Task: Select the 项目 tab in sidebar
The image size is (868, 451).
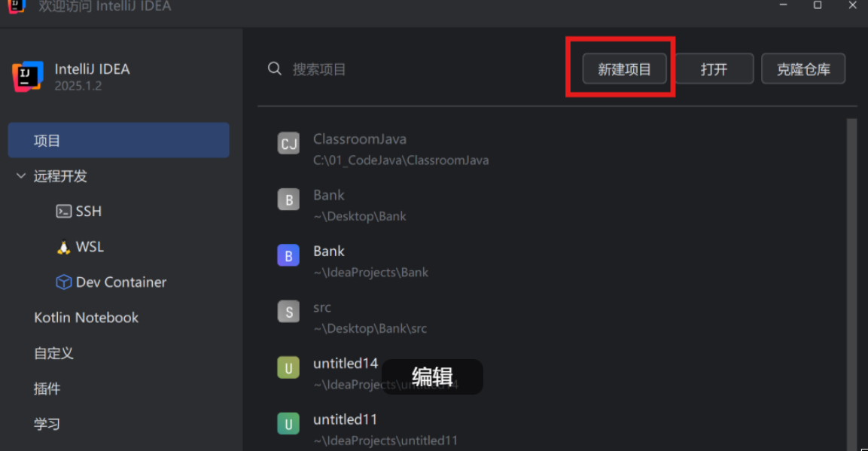Action: pos(118,141)
